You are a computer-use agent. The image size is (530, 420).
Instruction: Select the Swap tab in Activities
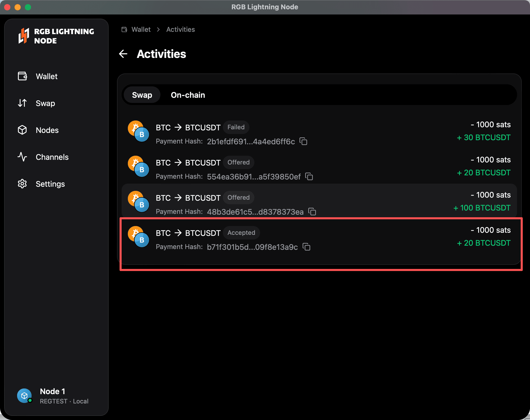click(x=142, y=95)
